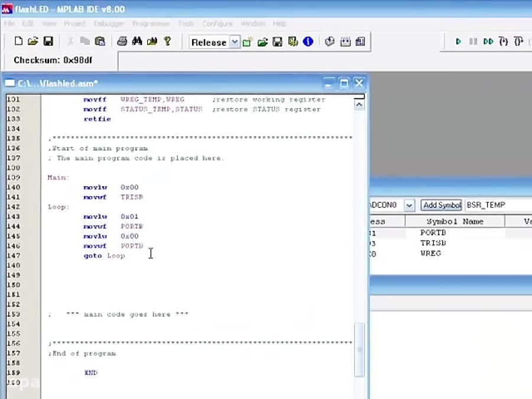Open Find with the binoculars icon
This screenshot has width=532, height=399.
[x=137, y=41]
